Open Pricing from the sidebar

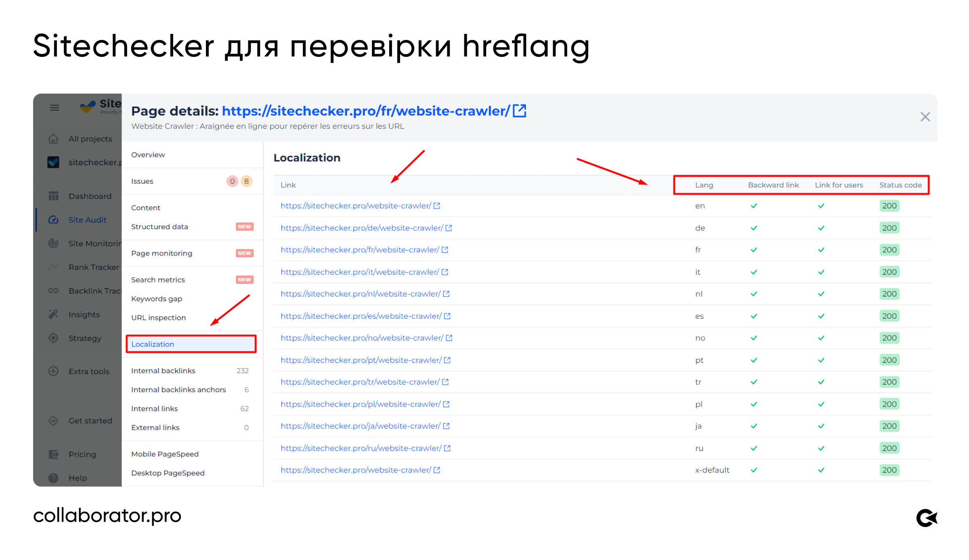pyautogui.click(x=82, y=454)
